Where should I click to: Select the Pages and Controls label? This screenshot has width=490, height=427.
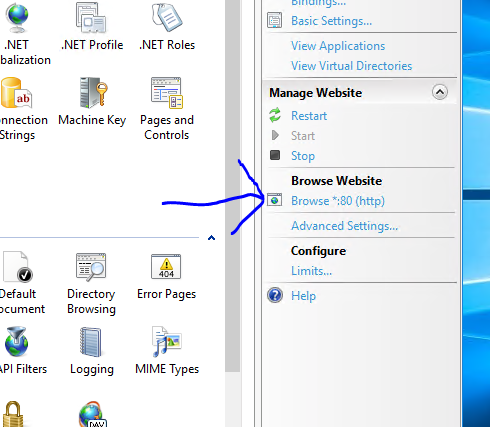coord(167,127)
